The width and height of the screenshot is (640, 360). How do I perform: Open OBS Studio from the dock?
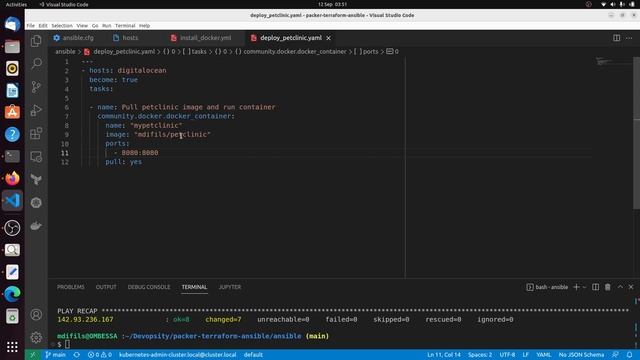[12, 228]
